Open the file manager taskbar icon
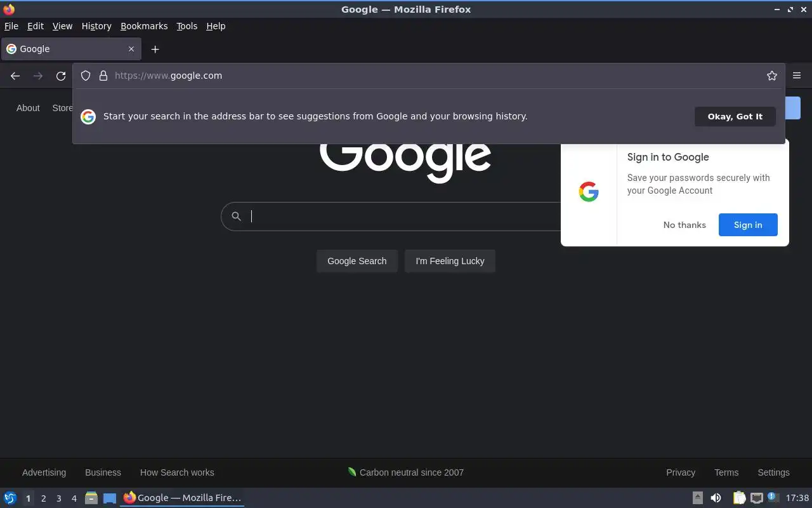 [x=91, y=498]
